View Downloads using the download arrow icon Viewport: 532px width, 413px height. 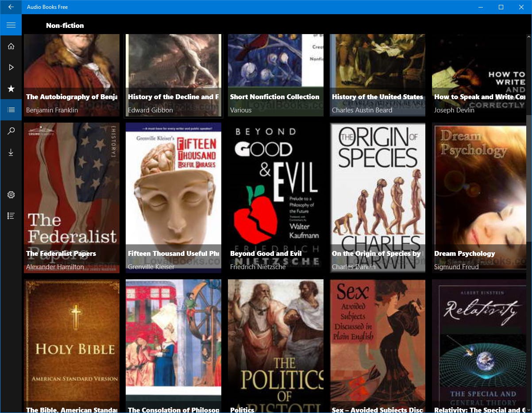pyautogui.click(x=11, y=152)
